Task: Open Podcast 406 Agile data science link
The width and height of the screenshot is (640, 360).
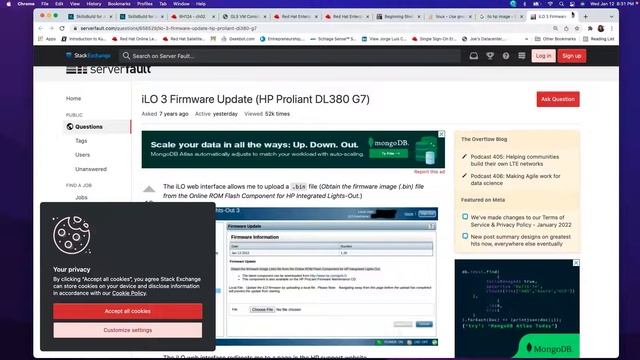Action: (516, 180)
